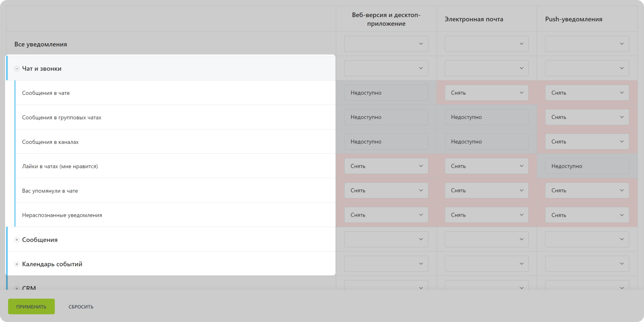Open web version dropdown for 'Все уведомления'
Screen dimensions: 644x322
click(x=386, y=44)
